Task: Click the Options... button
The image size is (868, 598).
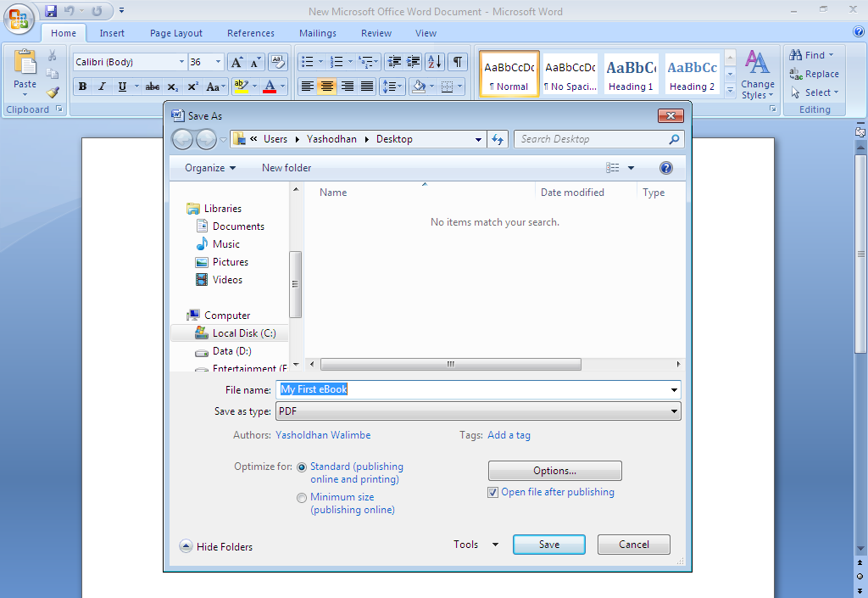Action: click(554, 472)
